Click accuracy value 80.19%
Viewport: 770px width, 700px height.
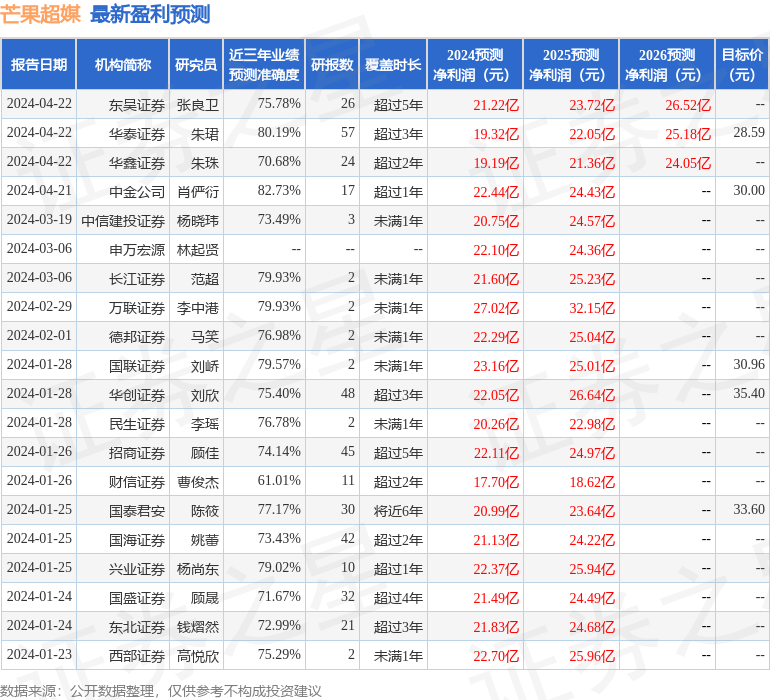point(279,133)
